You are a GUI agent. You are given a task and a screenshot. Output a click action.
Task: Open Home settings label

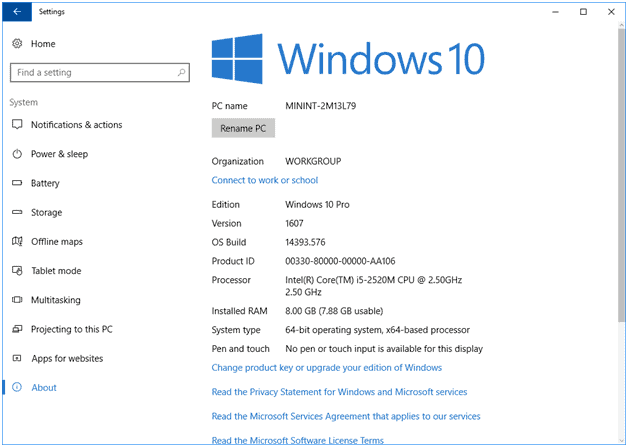(x=43, y=44)
